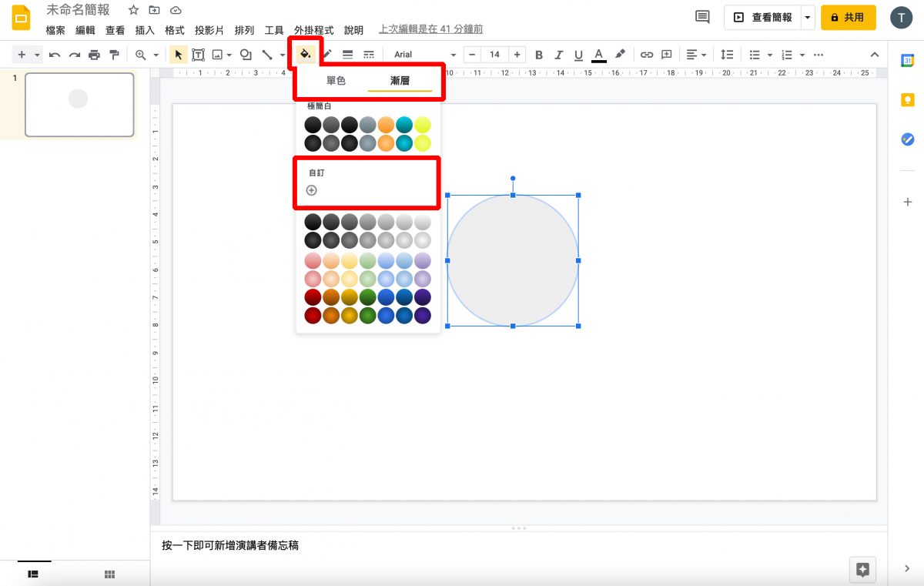
Task: Activate the paint format tool
Action: tap(114, 55)
